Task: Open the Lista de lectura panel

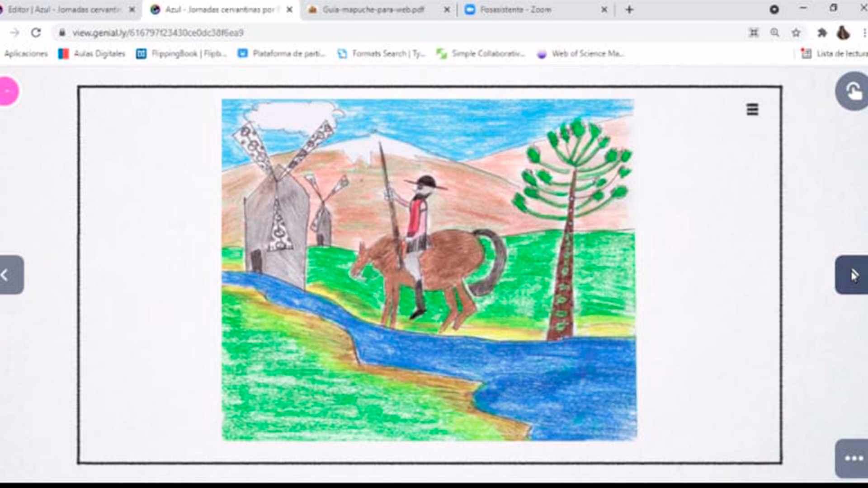Action: pyautogui.click(x=835, y=54)
